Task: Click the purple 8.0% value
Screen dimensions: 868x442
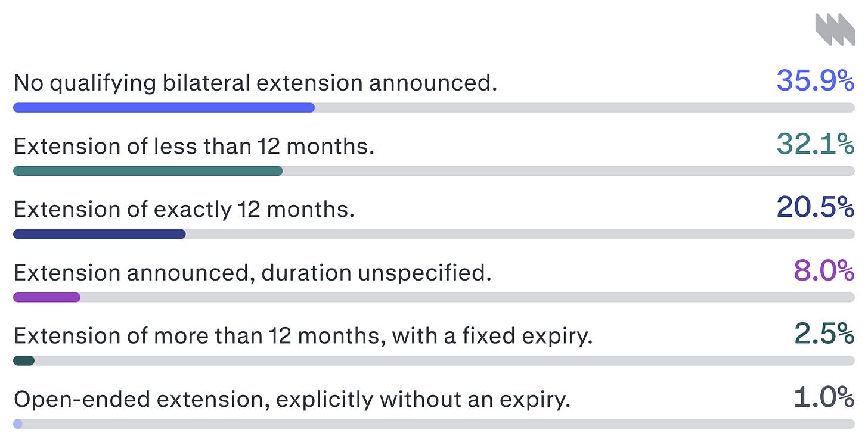Action: (824, 271)
